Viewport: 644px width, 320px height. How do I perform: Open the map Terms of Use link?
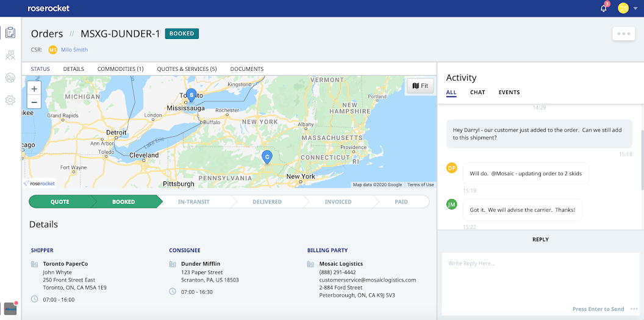421,184
